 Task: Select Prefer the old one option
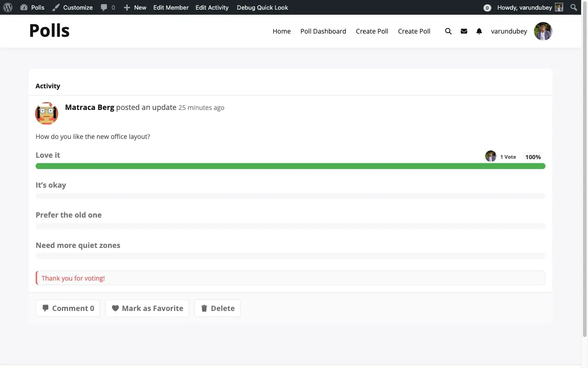pyautogui.click(x=68, y=215)
